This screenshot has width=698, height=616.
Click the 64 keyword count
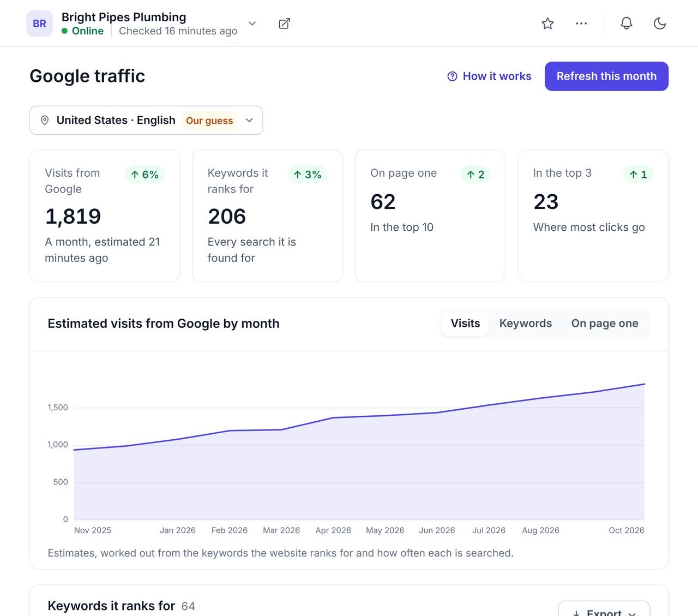[x=188, y=607]
